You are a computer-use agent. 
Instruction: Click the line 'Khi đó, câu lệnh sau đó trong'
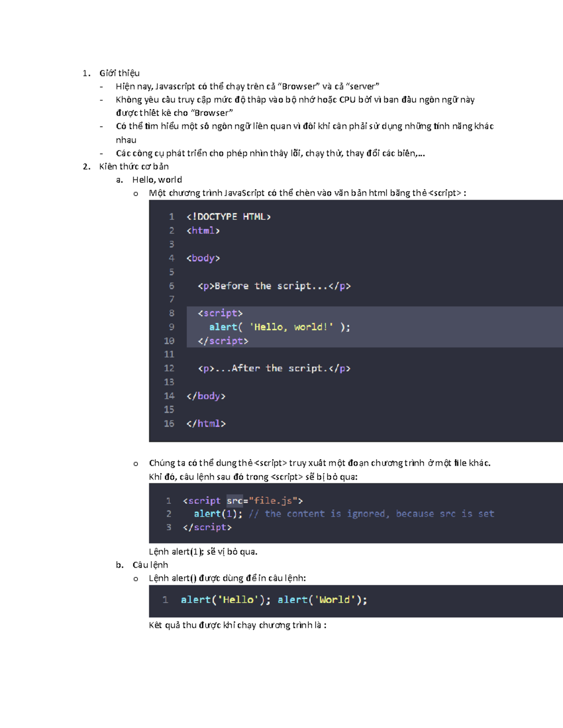(x=253, y=477)
